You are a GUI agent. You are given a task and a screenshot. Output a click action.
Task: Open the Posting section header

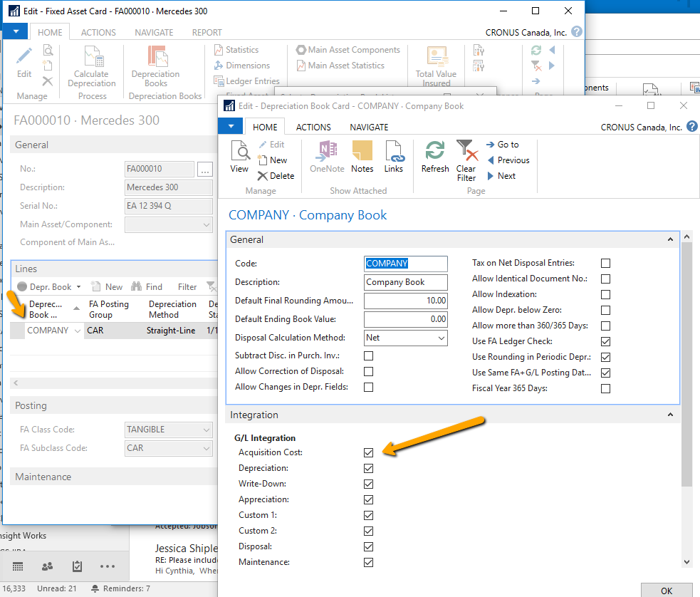(114, 405)
